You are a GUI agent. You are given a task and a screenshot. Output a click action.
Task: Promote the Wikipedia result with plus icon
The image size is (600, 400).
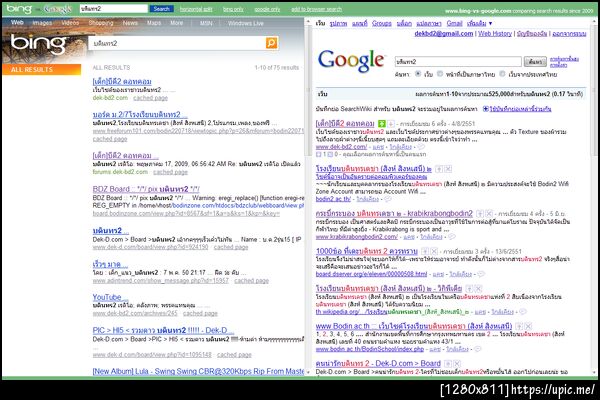469,289
